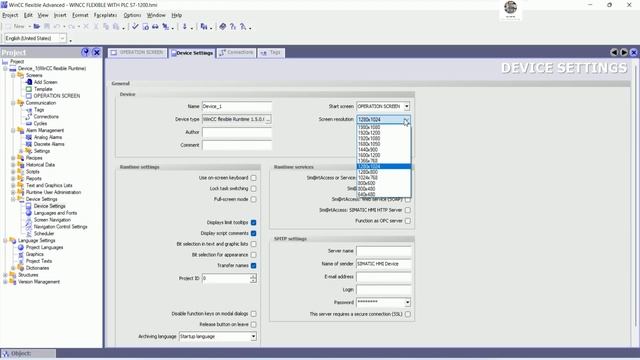Open Project Texts in the tree
The height and width of the screenshot is (360, 640).
(39, 261)
